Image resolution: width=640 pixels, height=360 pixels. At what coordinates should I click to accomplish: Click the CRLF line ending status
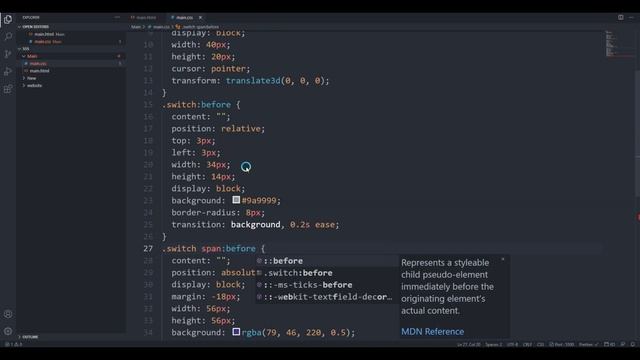[527, 344]
